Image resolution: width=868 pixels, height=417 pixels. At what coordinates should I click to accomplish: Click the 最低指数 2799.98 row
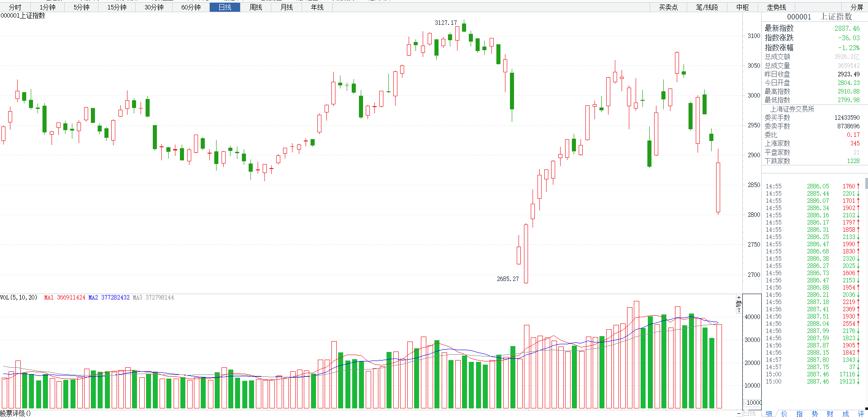pos(812,100)
